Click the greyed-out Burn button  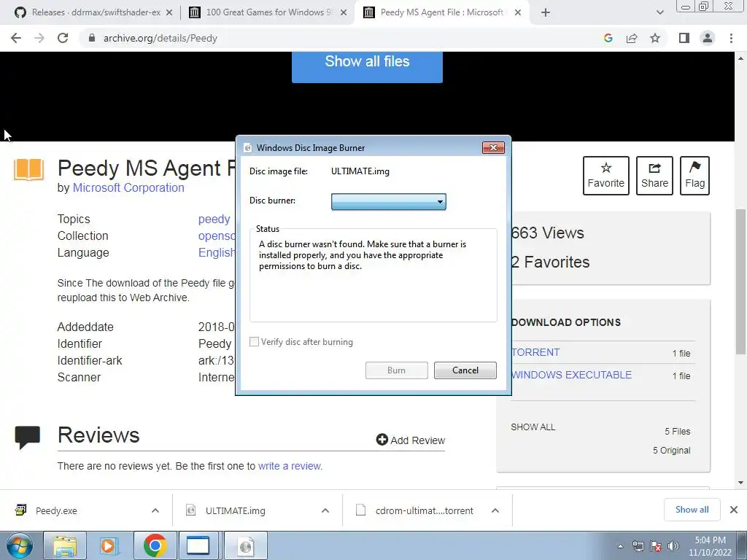[x=396, y=370]
